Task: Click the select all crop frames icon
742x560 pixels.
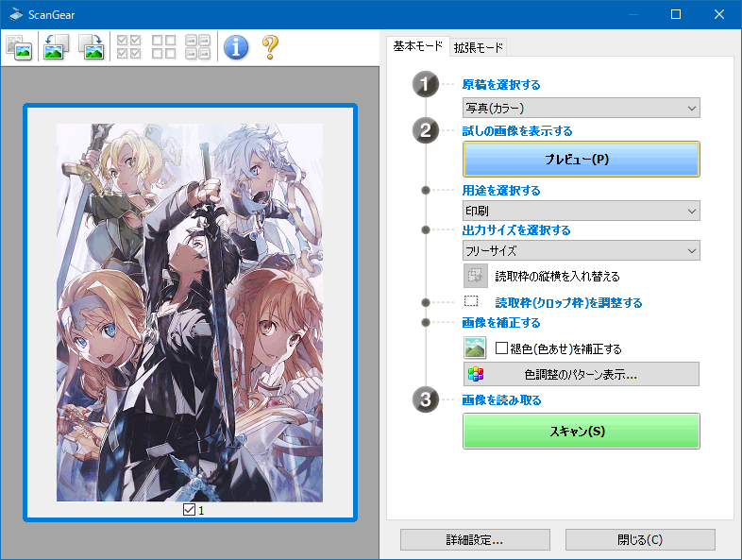Action: click(x=198, y=47)
